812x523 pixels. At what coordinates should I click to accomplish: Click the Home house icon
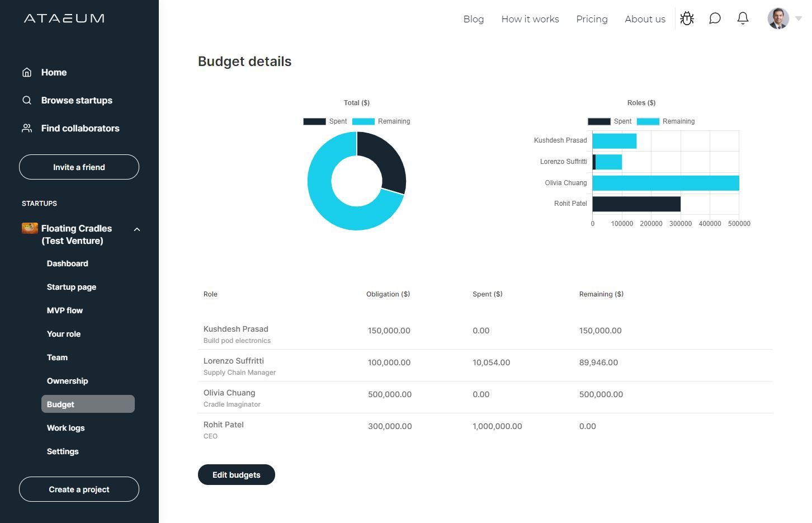click(x=27, y=72)
